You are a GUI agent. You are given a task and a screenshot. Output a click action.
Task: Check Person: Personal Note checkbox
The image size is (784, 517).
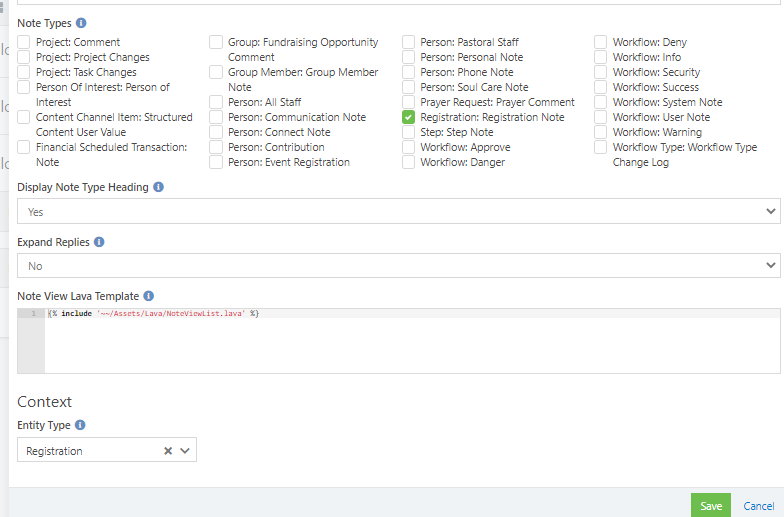point(408,57)
